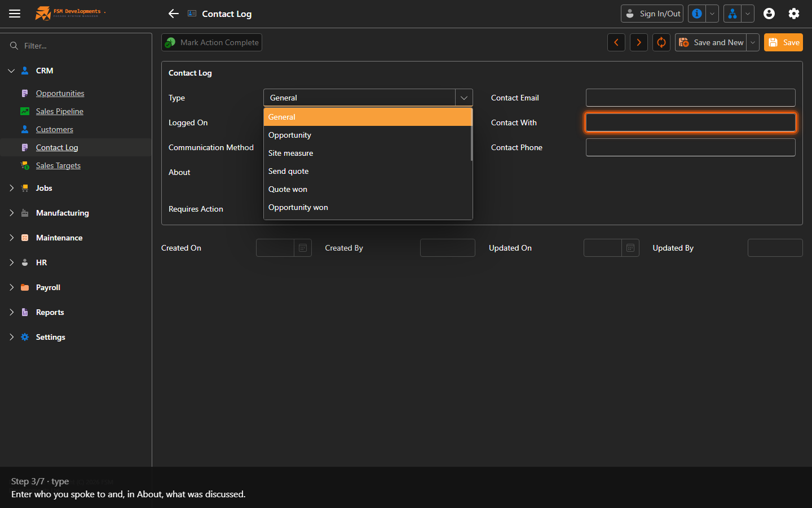Expand the Payroll section

[11, 287]
